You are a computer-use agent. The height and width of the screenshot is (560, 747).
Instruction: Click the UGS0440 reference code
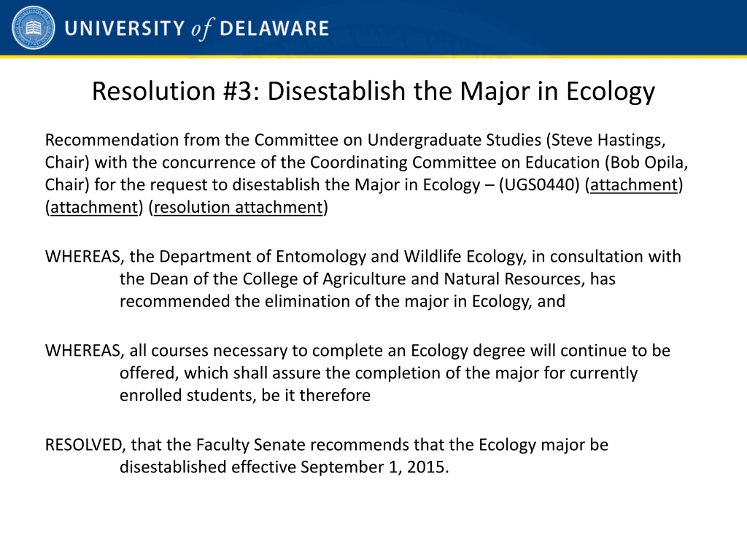539,185
